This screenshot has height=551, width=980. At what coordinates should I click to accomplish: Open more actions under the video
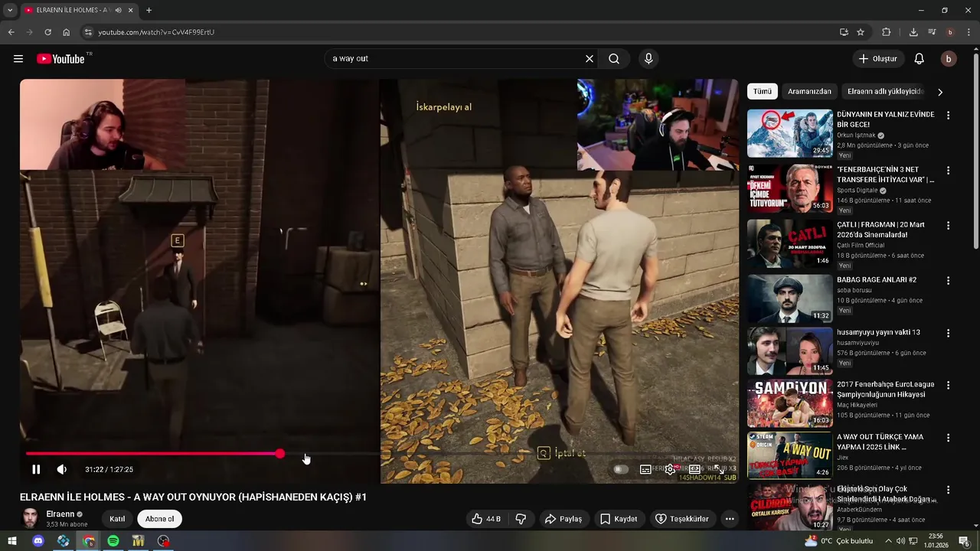pyautogui.click(x=730, y=519)
